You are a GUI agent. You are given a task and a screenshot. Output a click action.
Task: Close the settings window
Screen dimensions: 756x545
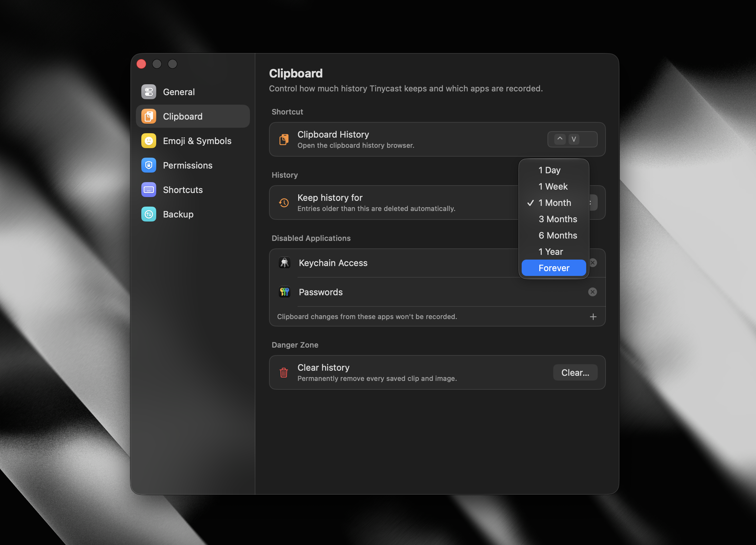tap(141, 64)
